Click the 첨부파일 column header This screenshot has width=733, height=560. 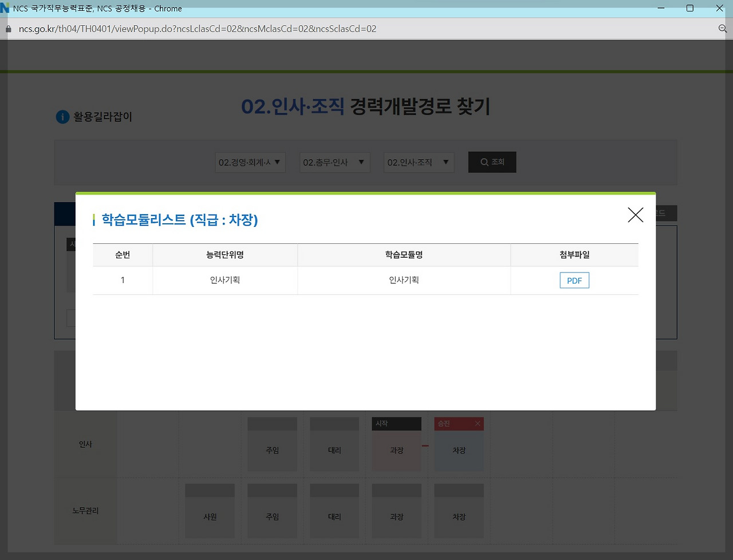pos(574,255)
